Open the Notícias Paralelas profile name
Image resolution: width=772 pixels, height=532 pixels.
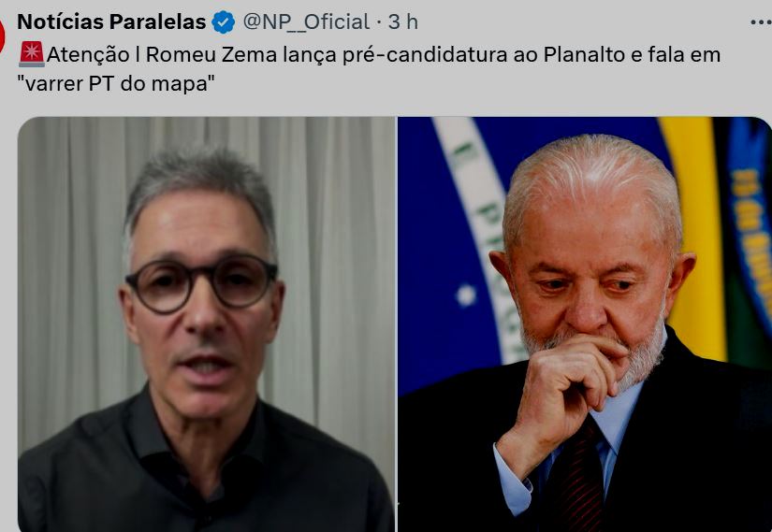tap(111, 22)
